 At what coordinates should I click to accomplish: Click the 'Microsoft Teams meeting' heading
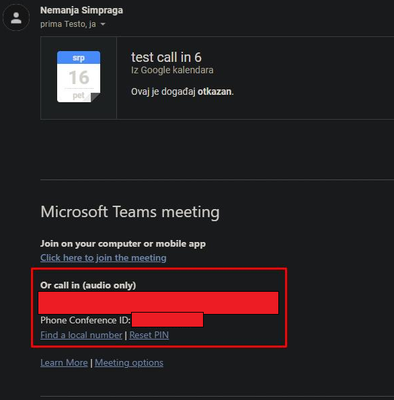click(x=130, y=212)
